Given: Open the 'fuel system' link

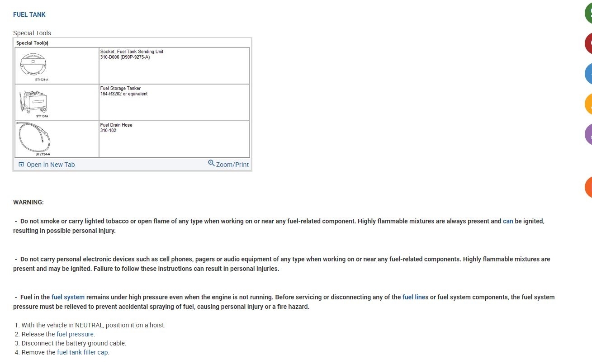Looking at the screenshot, I should (68, 297).
